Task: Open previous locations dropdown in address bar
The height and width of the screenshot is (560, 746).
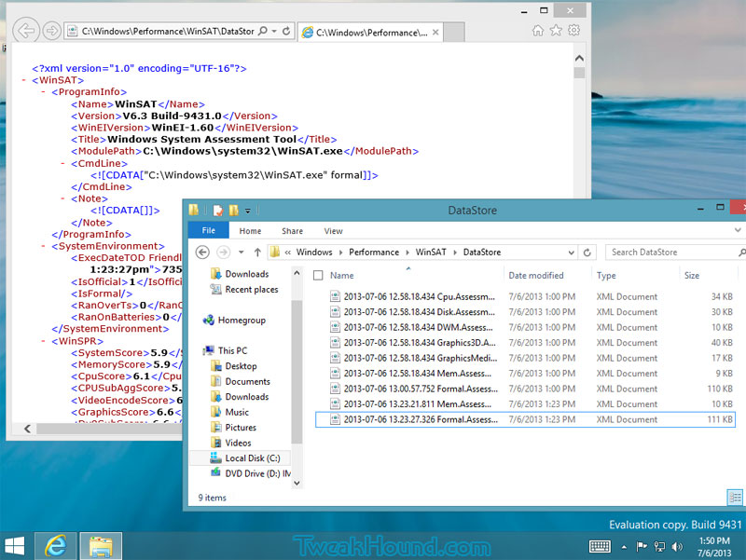Action: (571, 253)
